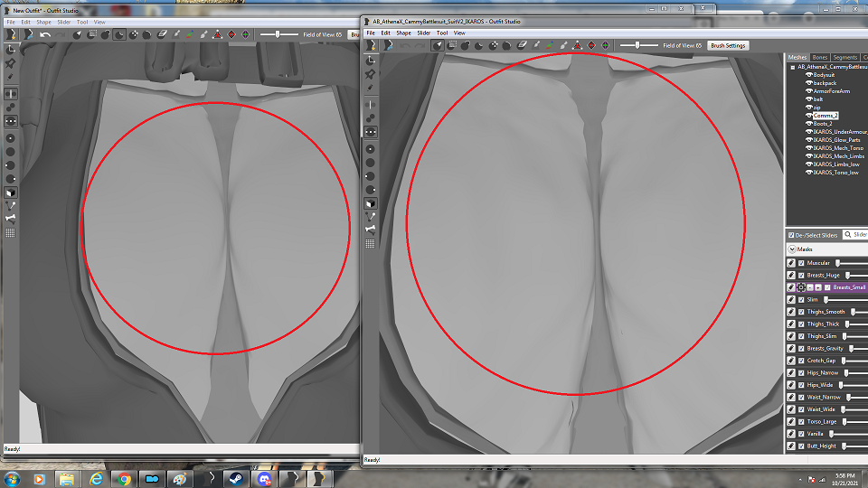Select the red Flip Edge tool, right window
Screen dimensions: 868x488
591,45
